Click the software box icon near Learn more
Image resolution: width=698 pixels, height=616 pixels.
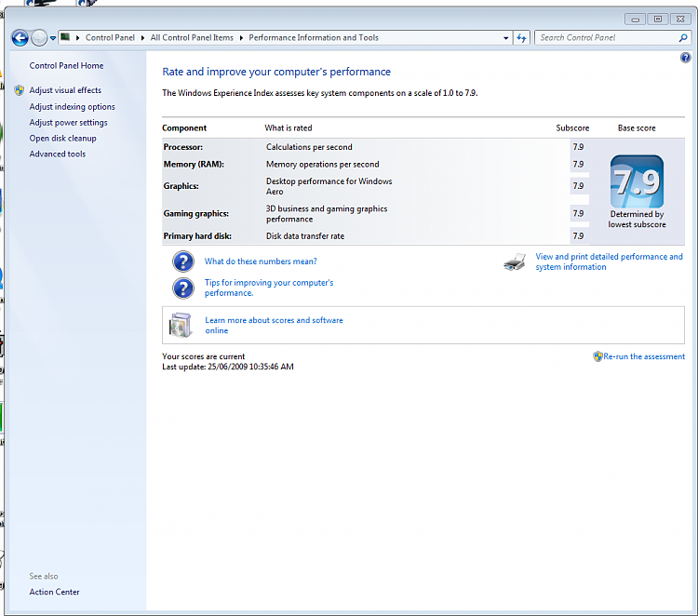[x=181, y=325]
